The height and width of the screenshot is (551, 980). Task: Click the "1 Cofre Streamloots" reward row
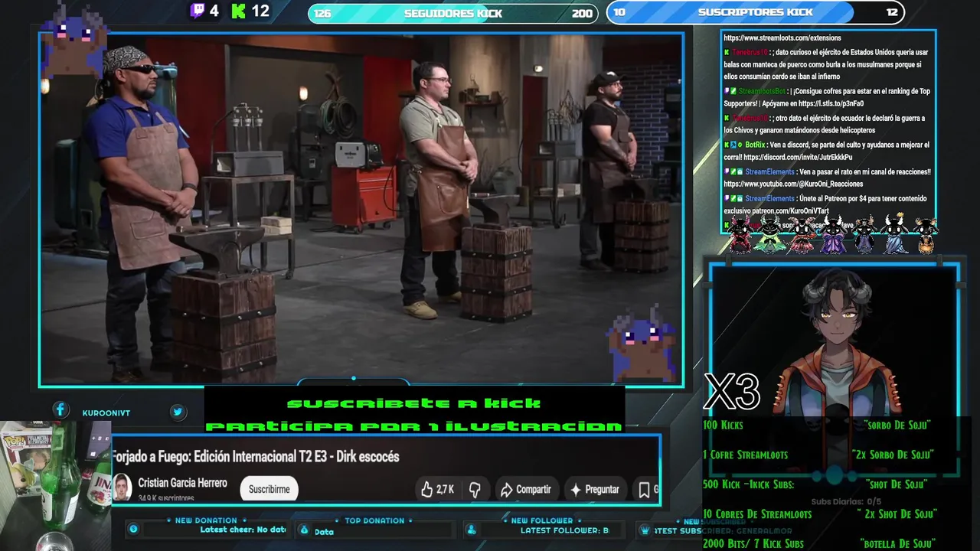818,455
